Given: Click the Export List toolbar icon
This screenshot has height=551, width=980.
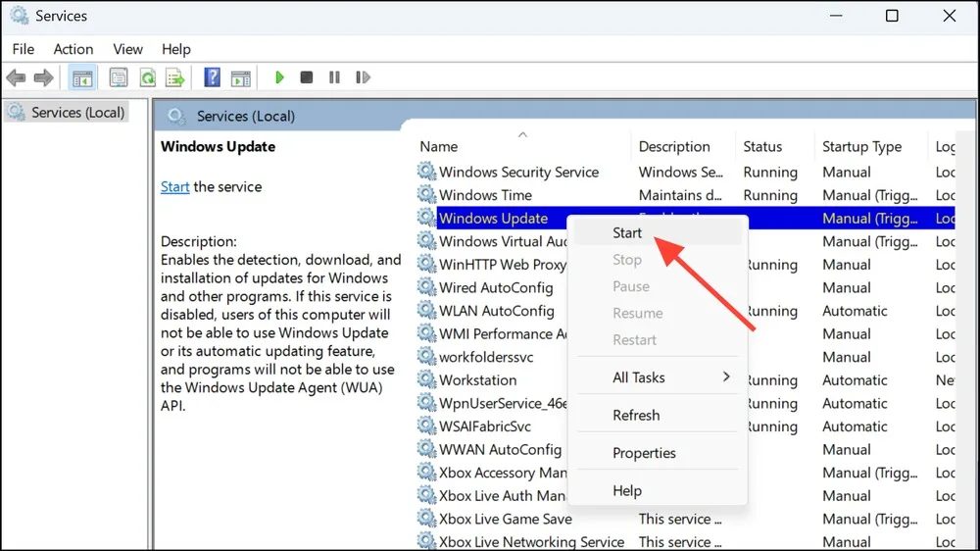Looking at the screenshot, I should [x=175, y=77].
